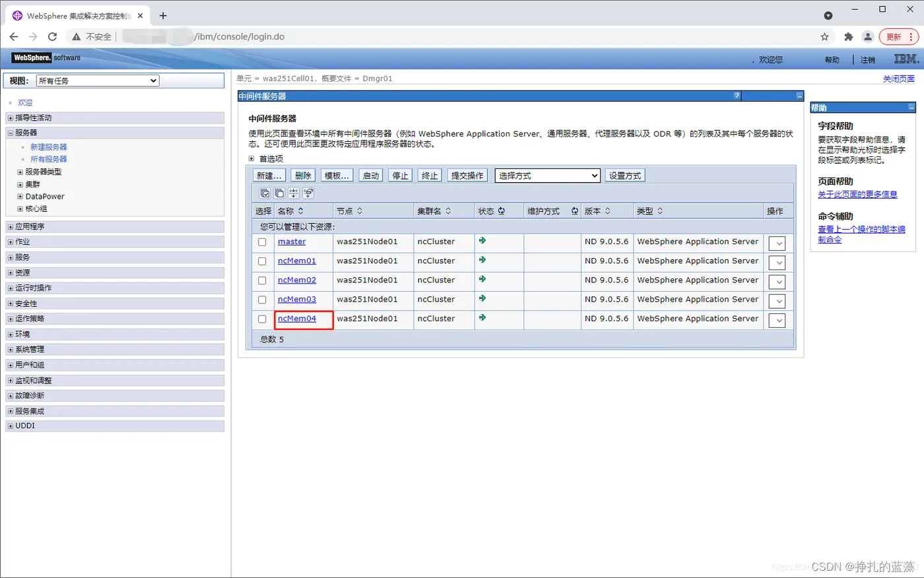Click the IBM logo in the banner
The height and width of the screenshot is (578, 924).
point(906,59)
